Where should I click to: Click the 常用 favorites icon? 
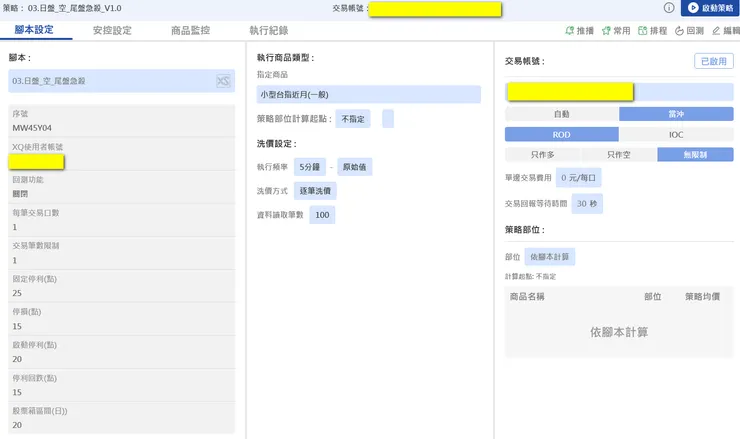(x=616, y=31)
